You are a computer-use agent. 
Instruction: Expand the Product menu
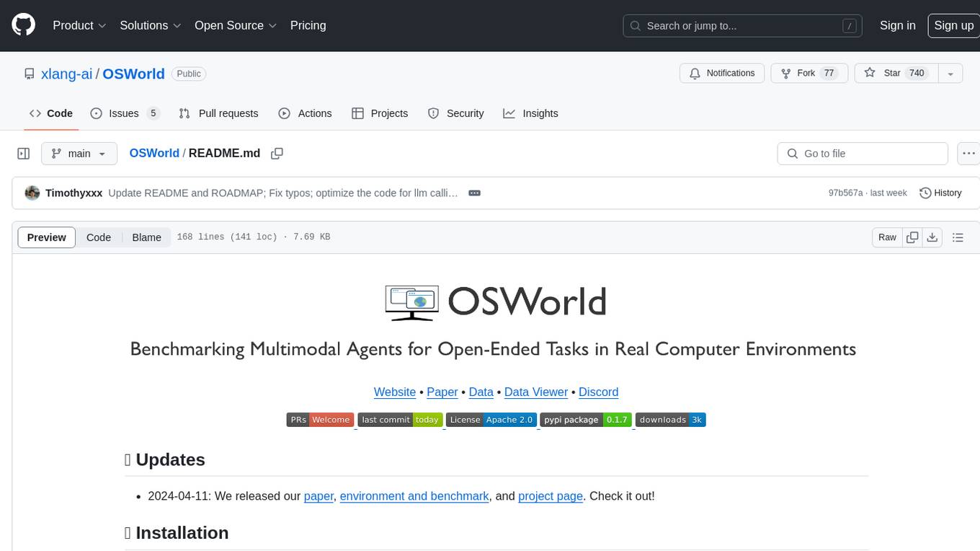point(79,25)
